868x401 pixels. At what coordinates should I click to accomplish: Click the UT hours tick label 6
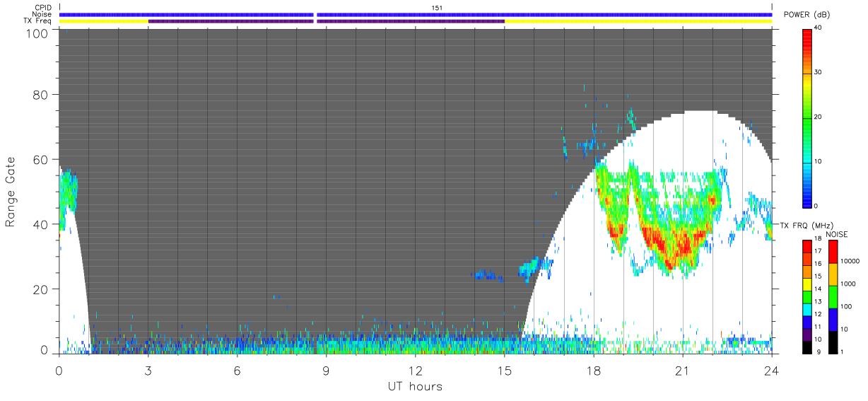(237, 370)
